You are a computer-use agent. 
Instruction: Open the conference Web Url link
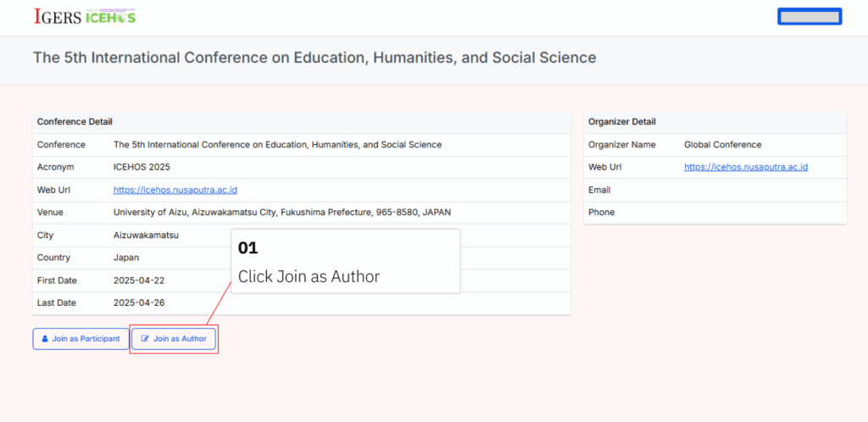pos(175,190)
